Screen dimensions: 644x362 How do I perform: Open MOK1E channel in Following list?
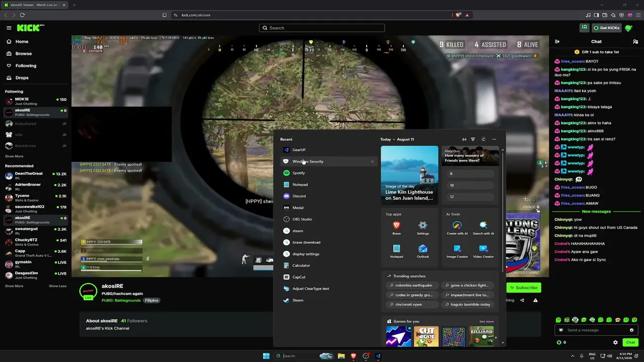point(35,101)
